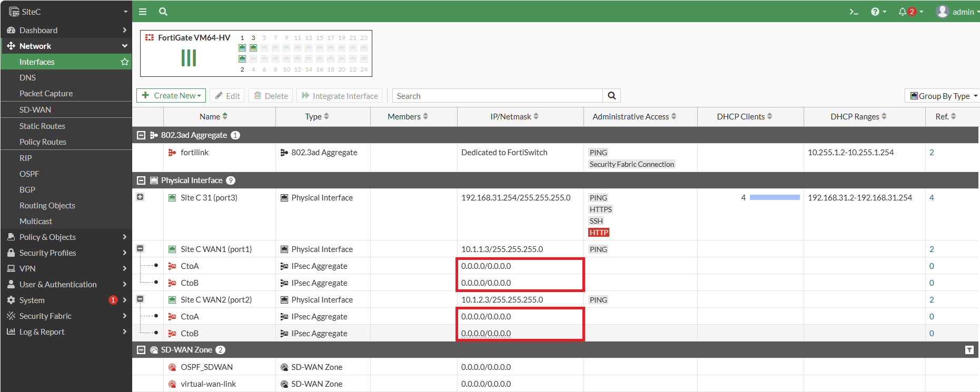The height and width of the screenshot is (392, 980).
Task: Click the red HTTP access tag on port3
Action: tap(599, 233)
